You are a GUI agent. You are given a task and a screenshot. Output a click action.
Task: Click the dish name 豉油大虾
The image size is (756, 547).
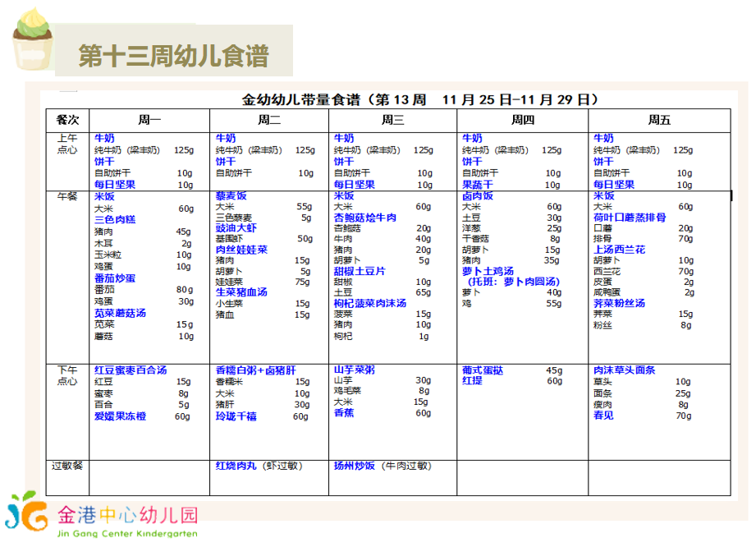(236, 228)
